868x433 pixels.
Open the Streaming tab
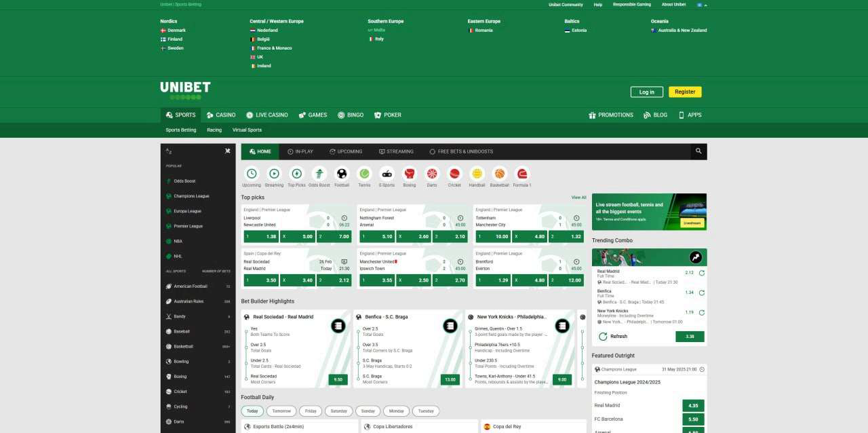click(x=396, y=151)
